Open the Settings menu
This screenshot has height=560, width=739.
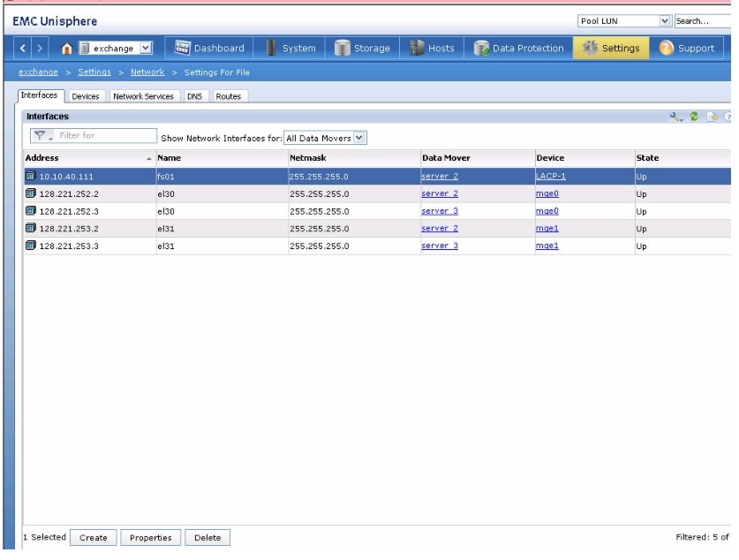[611, 48]
